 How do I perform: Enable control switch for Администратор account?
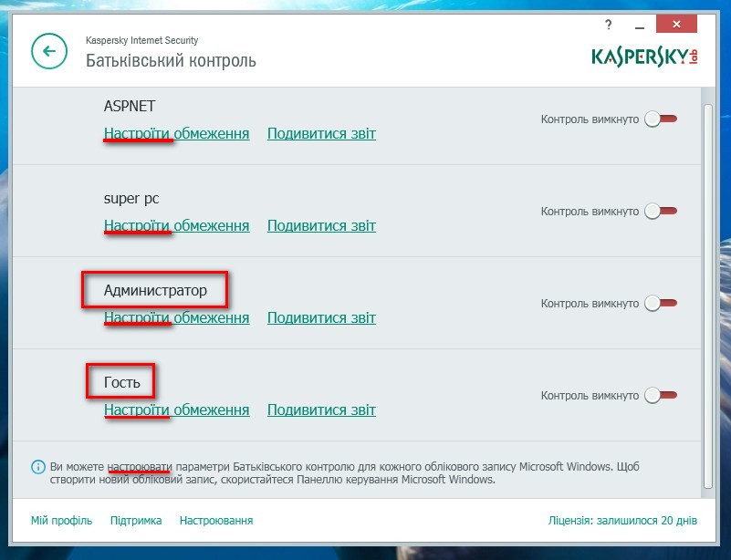coord(661,304)
